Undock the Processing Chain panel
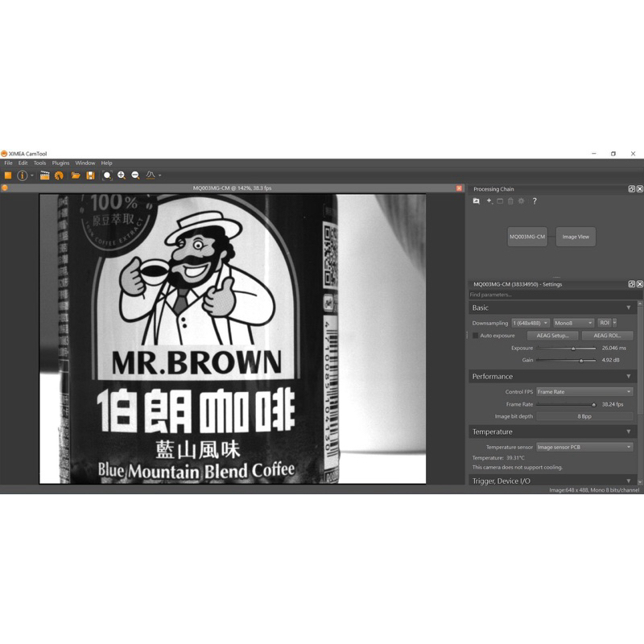The height and width of the screenshot is (644, 644). coord(632,189)
